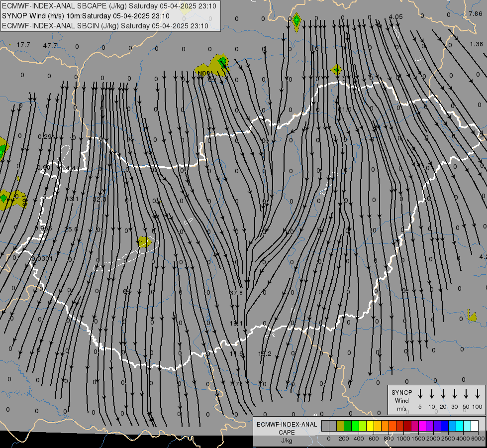
Task: Click the ECMWF-INDEX-ANAL SBCIN title line
Action: click(x=105, y=26)
